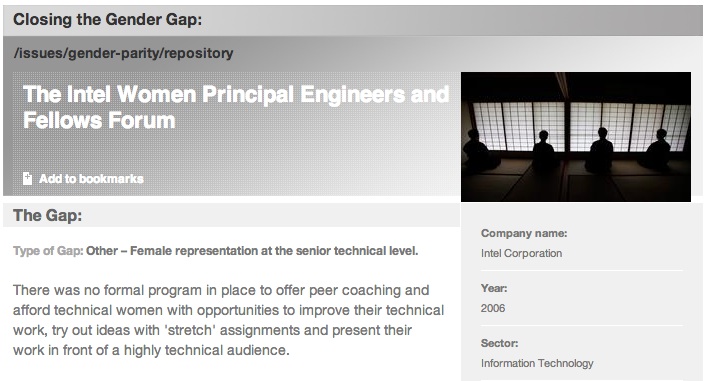
Task: Click Other – Female representation gap text
Action: click(x=252, y=251)
